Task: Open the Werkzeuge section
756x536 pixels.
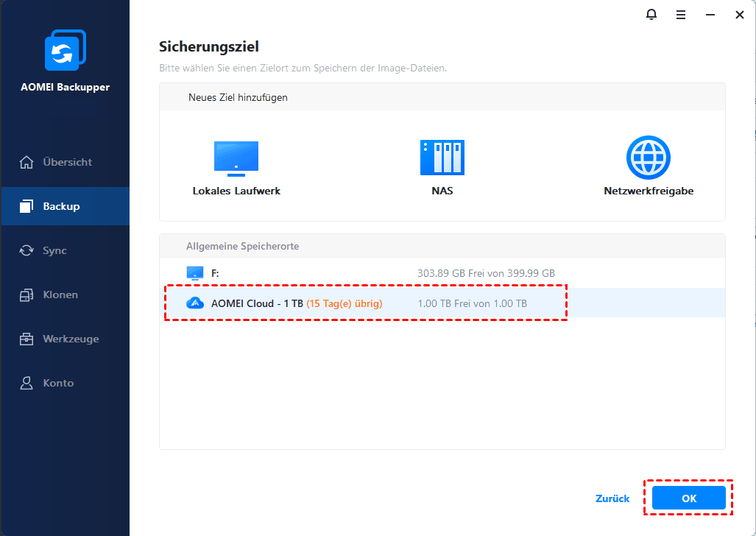Action: point(65,339)
